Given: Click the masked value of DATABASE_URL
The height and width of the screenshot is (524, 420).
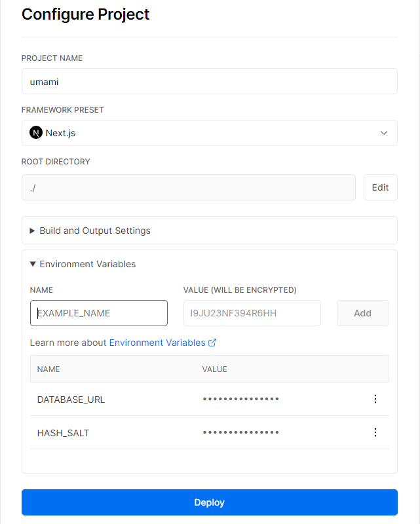Looking at the screenshot, I should 240,399.
